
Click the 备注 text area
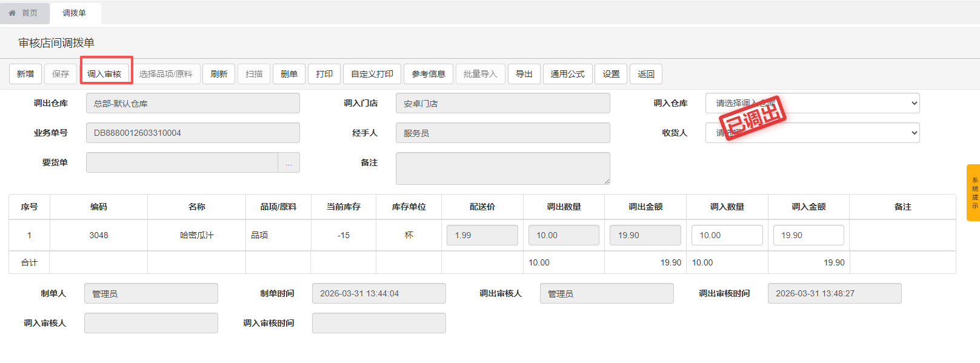[502, 168]
